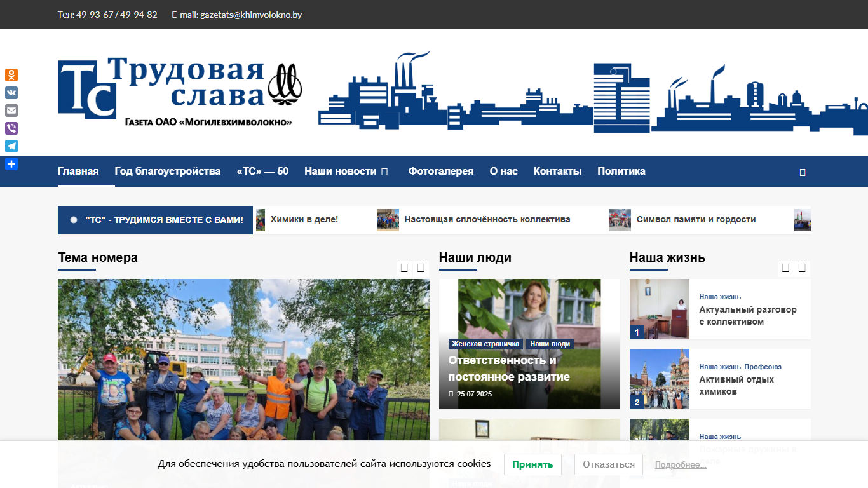Open thumbnail numbered 1 in Наша жизнь
This screenshot has height=488, width=868.
(x=660, y=309)
